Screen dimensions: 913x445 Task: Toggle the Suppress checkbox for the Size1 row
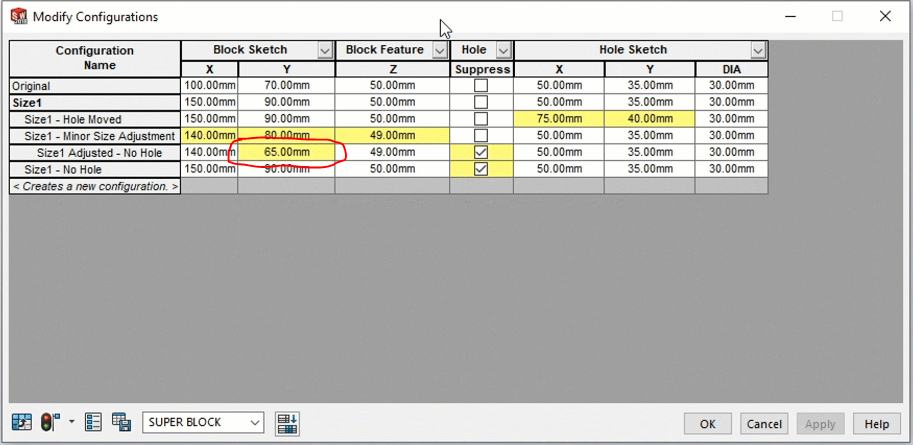tap(481, 103)
